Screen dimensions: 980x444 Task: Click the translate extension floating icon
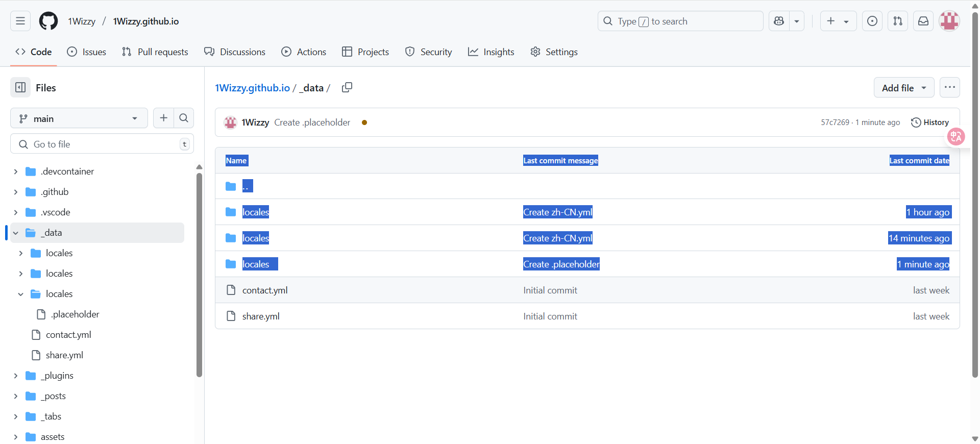tap(956, 136)
